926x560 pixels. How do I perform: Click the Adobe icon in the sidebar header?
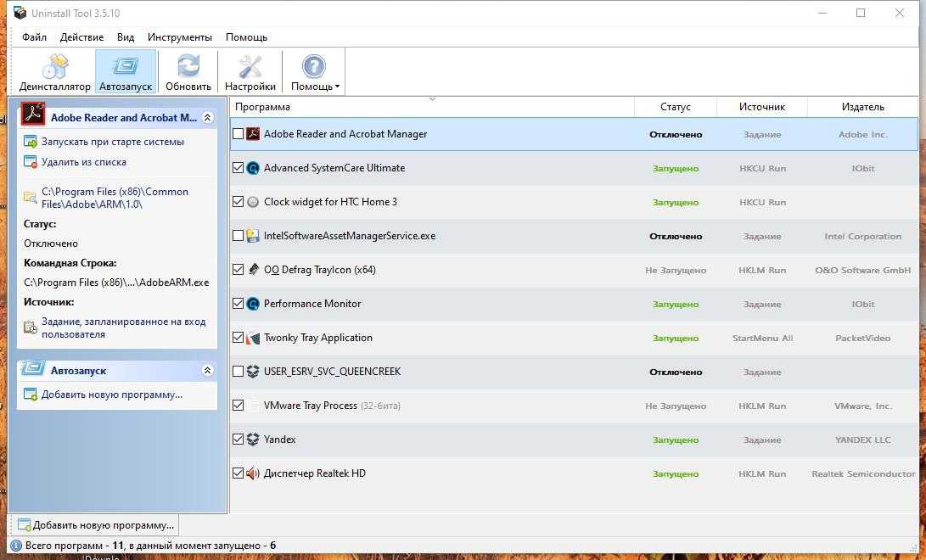[33, 114]
